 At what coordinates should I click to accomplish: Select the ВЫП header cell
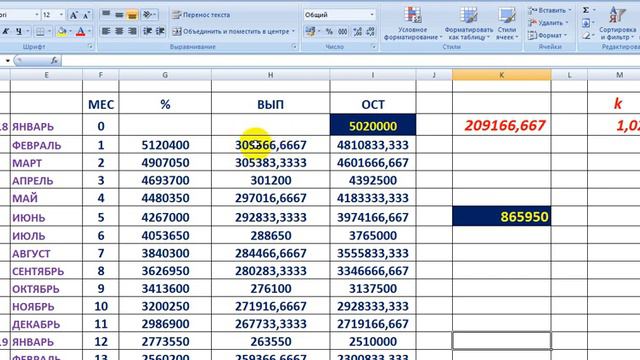271,104
